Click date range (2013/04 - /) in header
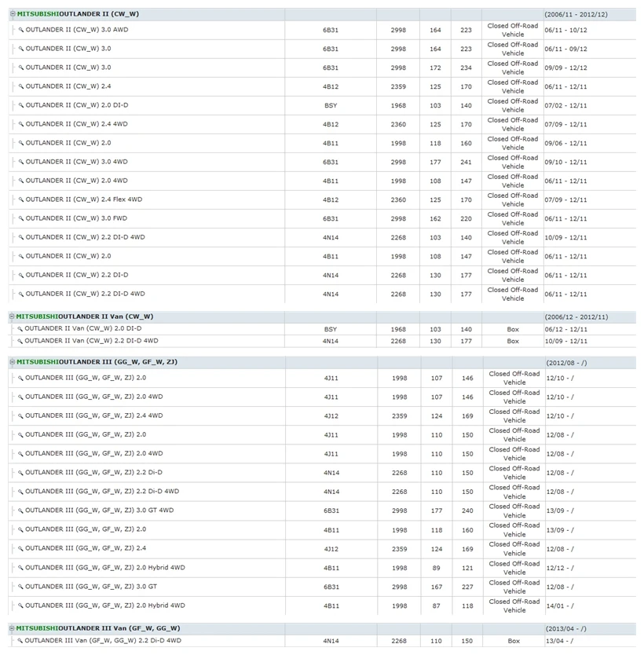The image size is (644, 655). pos(566,628)
